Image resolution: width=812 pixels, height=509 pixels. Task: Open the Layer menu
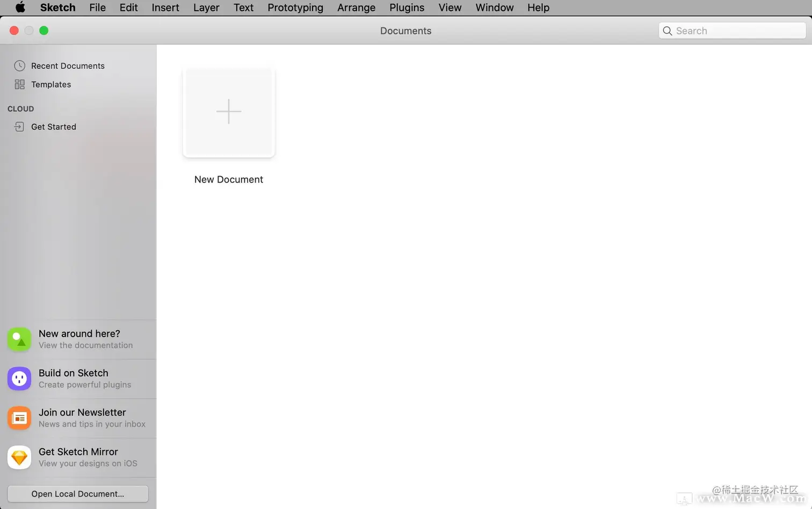(x=206, y=8)
